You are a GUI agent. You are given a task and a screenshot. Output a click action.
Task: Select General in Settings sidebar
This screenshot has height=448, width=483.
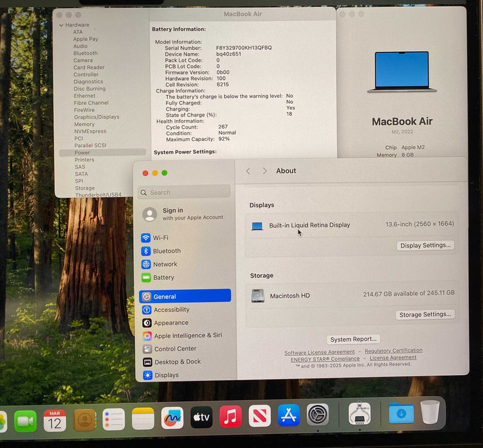point(185,296)
